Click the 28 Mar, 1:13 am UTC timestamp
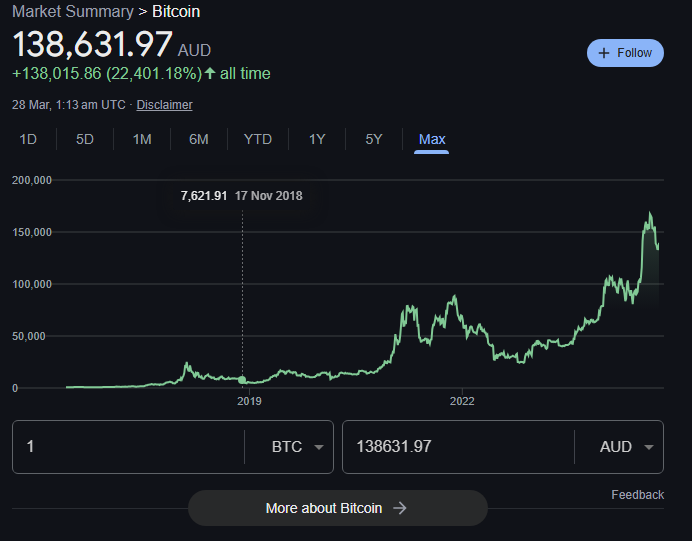This screenshot has height=541, width=692. [x=68, y=105]
